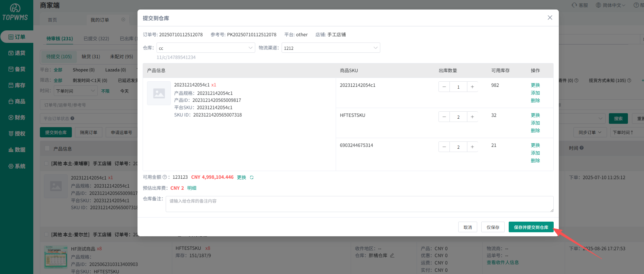The width and height of the screenshot is (644, 274).
Task: Select the 缺货 (31) sub-tab
Action: coord(91,56)
